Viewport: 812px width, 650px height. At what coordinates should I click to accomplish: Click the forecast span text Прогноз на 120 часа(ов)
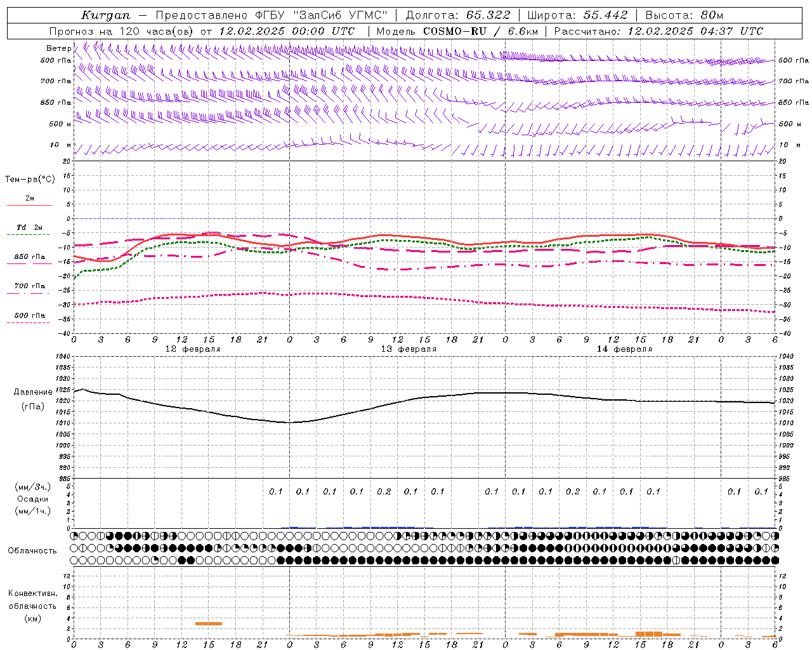coord(122,31)
